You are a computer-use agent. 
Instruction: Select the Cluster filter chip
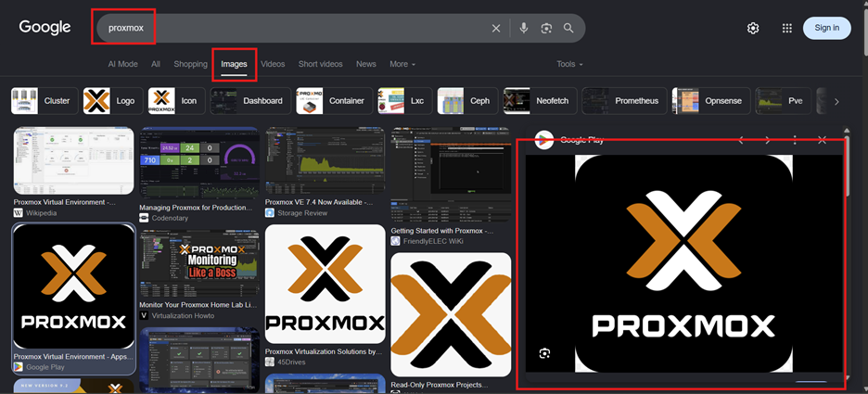pos(45,101)
